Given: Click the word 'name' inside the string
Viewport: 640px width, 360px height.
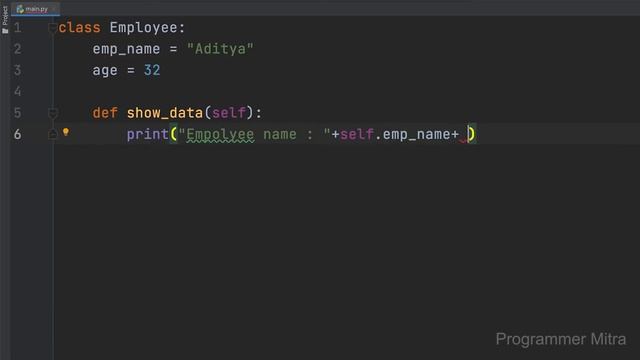Looking at the screenshot, I should (280, 134).
